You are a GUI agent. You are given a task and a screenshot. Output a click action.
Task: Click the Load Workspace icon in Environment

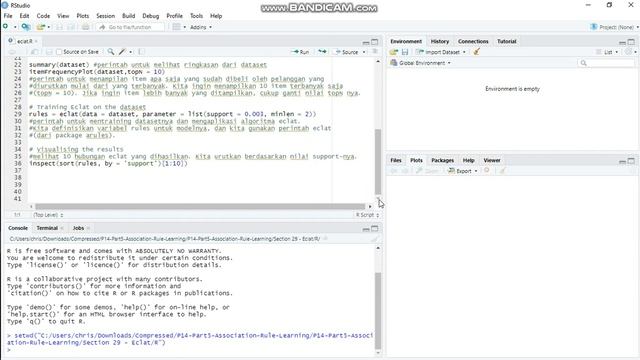click(393, 52)
